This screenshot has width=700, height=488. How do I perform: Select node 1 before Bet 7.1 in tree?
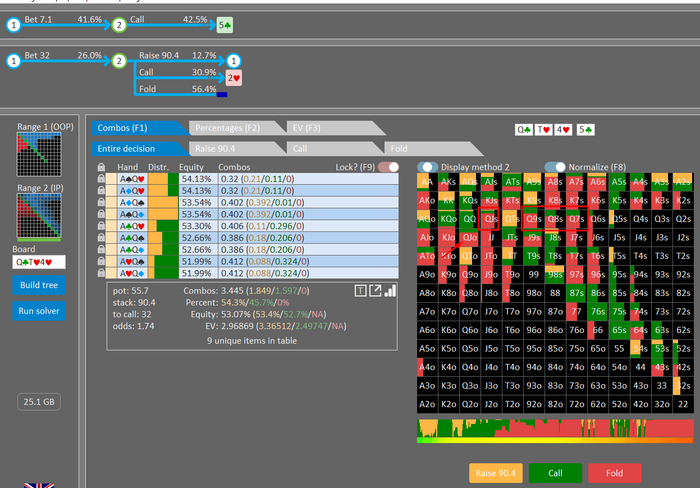point(14,25)
